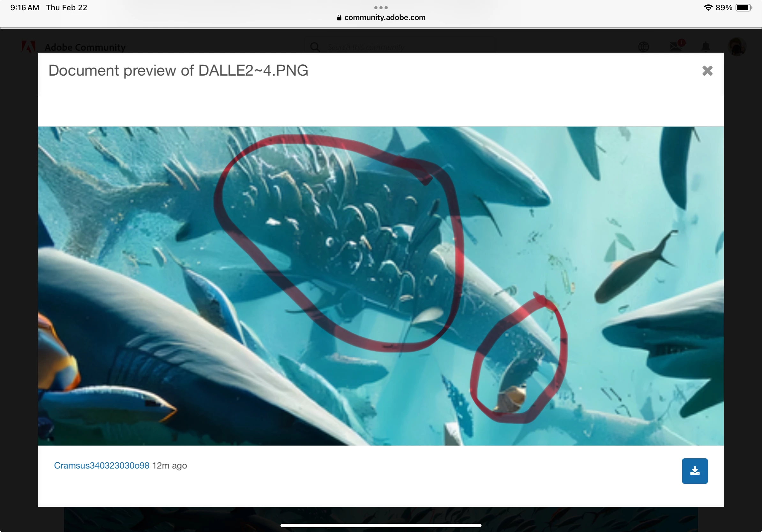Tap the previewed shark image
762x532 pixels.
click(x=381, y=285)
